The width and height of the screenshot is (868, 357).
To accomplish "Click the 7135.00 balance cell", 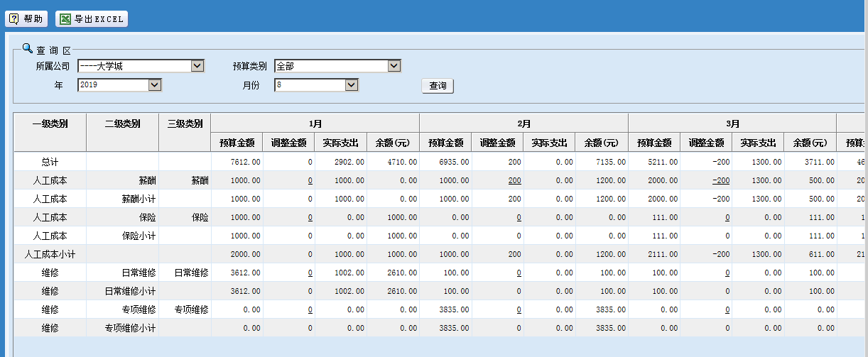I will [602, 162].
